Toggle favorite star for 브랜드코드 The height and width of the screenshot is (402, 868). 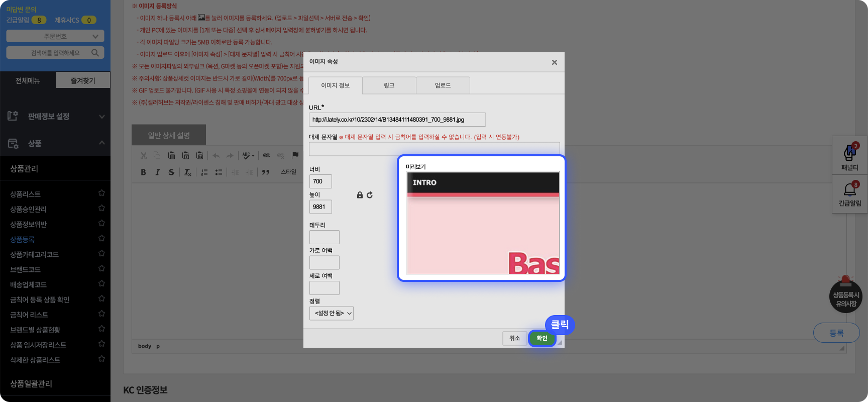click(101, 268)
